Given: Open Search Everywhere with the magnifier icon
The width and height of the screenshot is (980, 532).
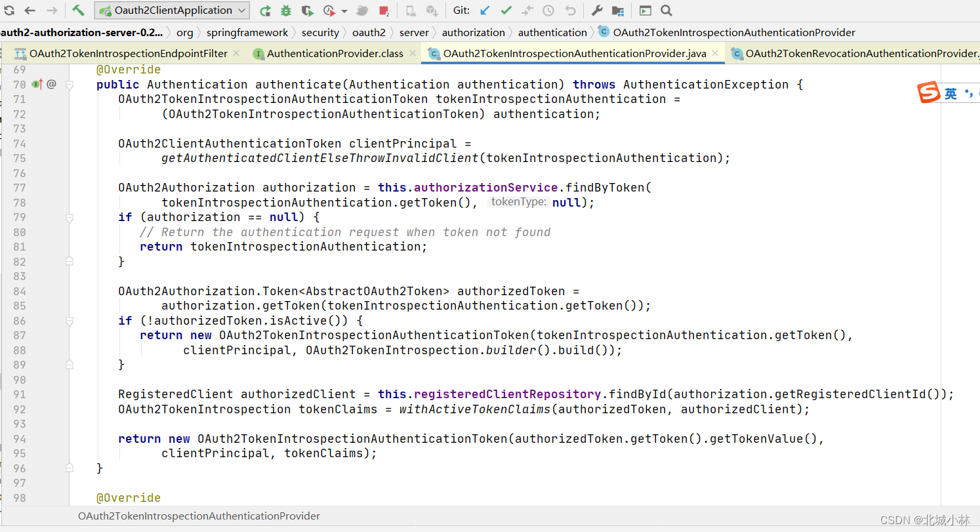Looking at the screenshot, I should coord(666,10).
